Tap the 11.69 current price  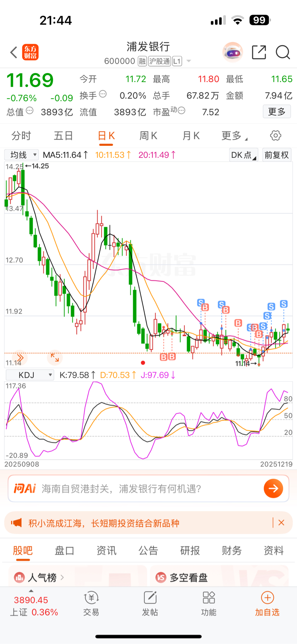coord(30,80)
